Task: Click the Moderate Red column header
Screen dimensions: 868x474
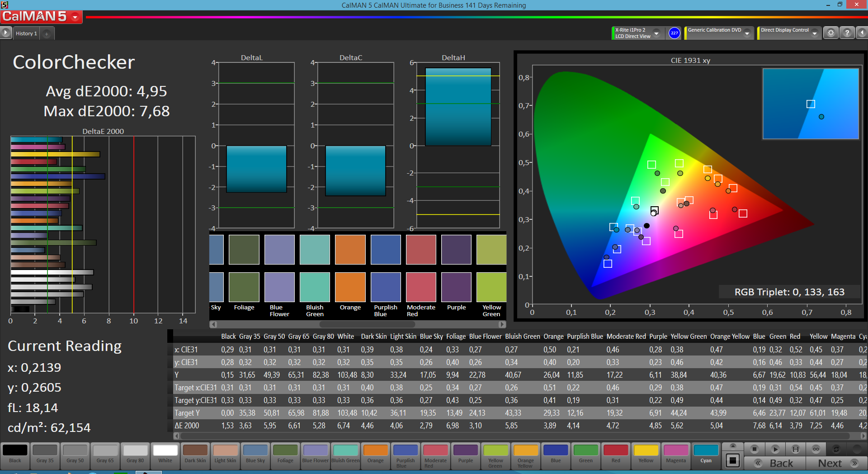Action: coord(626,337)
